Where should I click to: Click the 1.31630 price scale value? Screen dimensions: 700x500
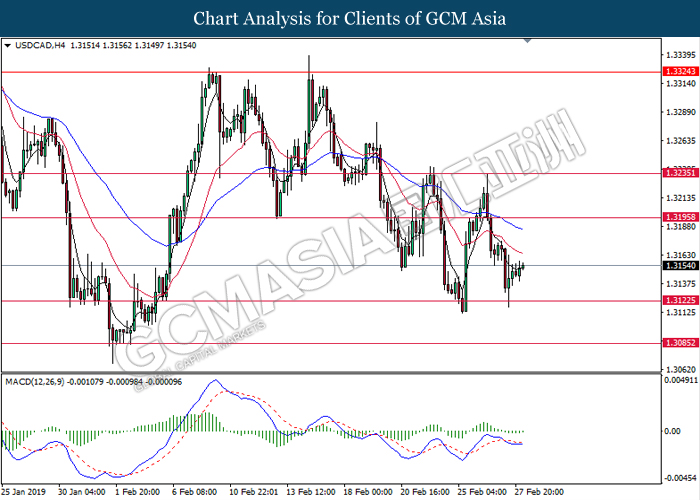pyautogui.click(x=681, y=255)
